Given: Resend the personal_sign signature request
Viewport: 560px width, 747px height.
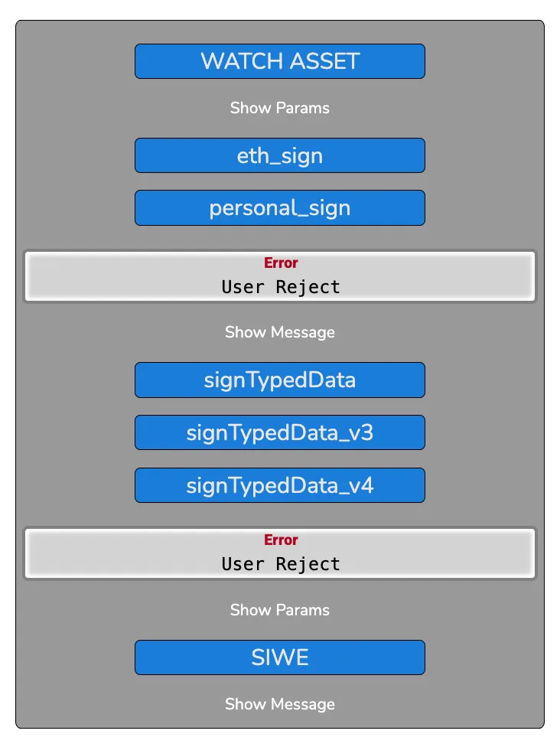Looking at the screenshot, I should pyautogui.click(x=279, y=207).
